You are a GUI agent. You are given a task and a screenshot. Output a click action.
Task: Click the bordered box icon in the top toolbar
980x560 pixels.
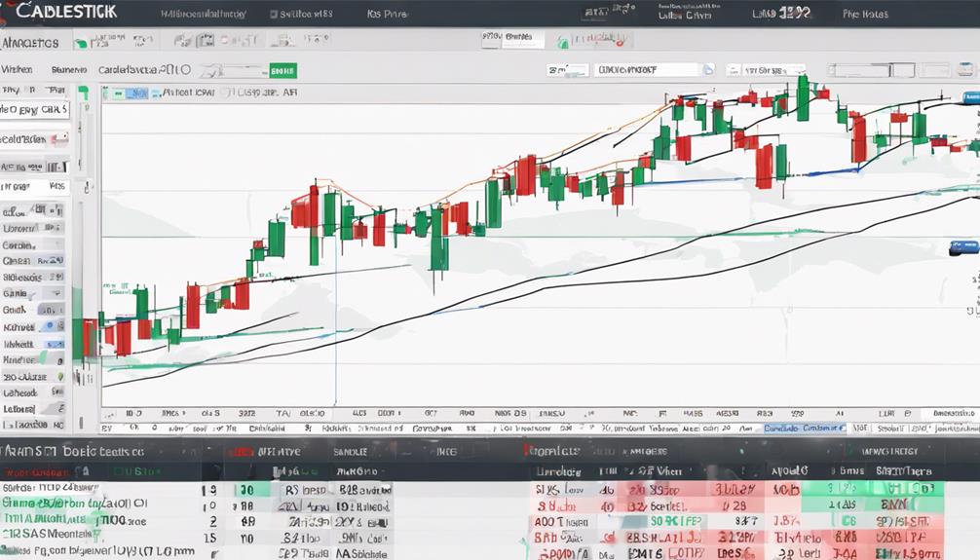(206, 41)
